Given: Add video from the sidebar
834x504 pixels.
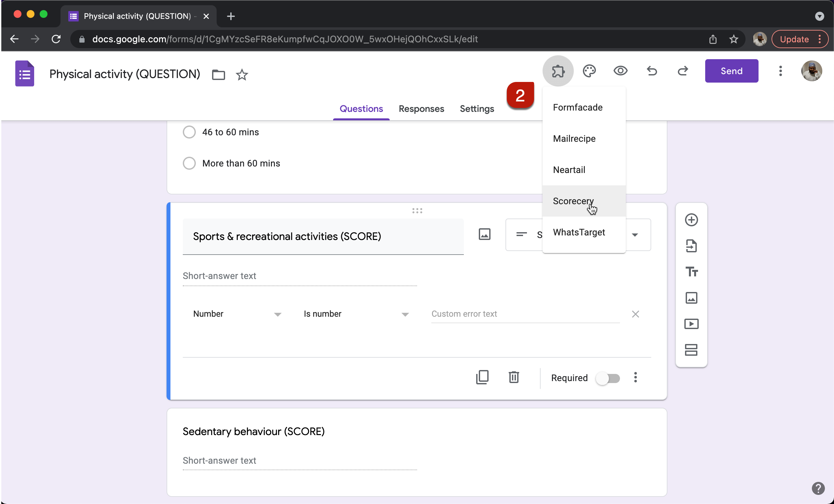Looking at the screenshot, I should (x=691, y=324).
